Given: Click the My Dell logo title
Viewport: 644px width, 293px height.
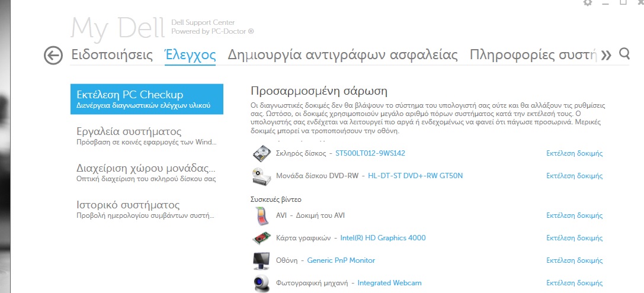Looking at the screenshot, I should pos(118,28).
